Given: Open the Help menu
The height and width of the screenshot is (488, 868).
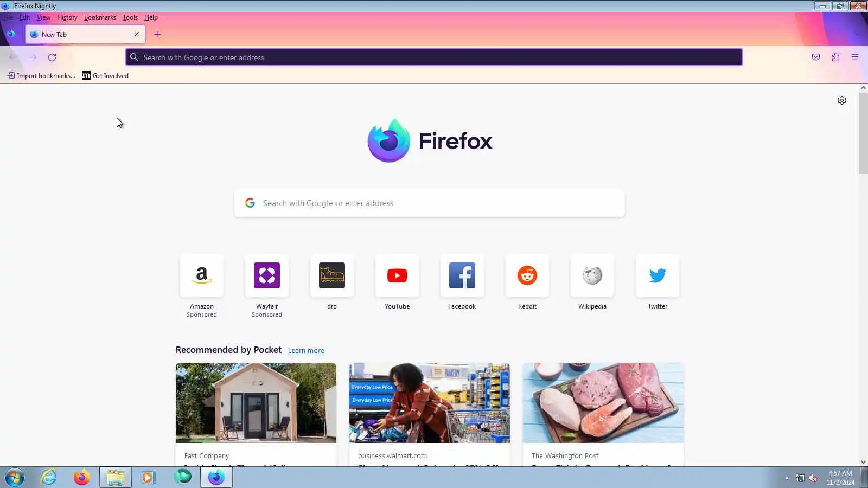Looking at the screenshot, I should (151, 17).
